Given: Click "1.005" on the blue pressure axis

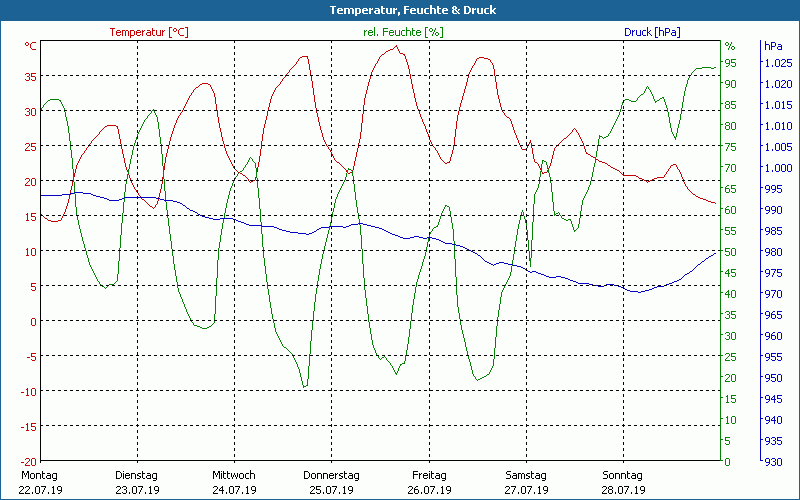Looking at the screenshot, I should point(778,147).
